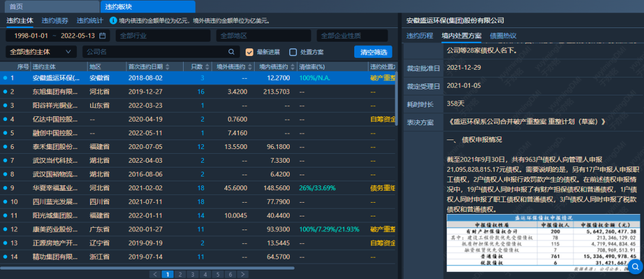Go to page 3 of results
This screenshot has width=644, height=279.
pyautogui.click(x=192, y=274)
